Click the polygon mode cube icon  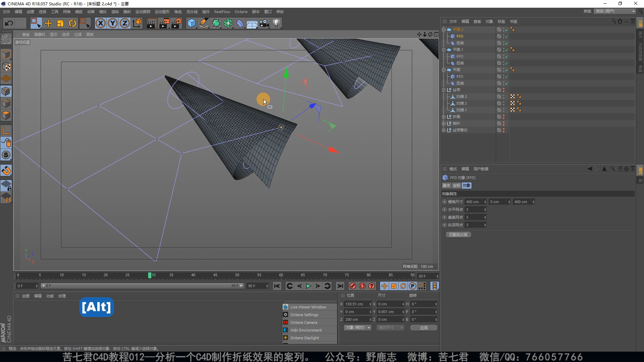click(6, 115)
